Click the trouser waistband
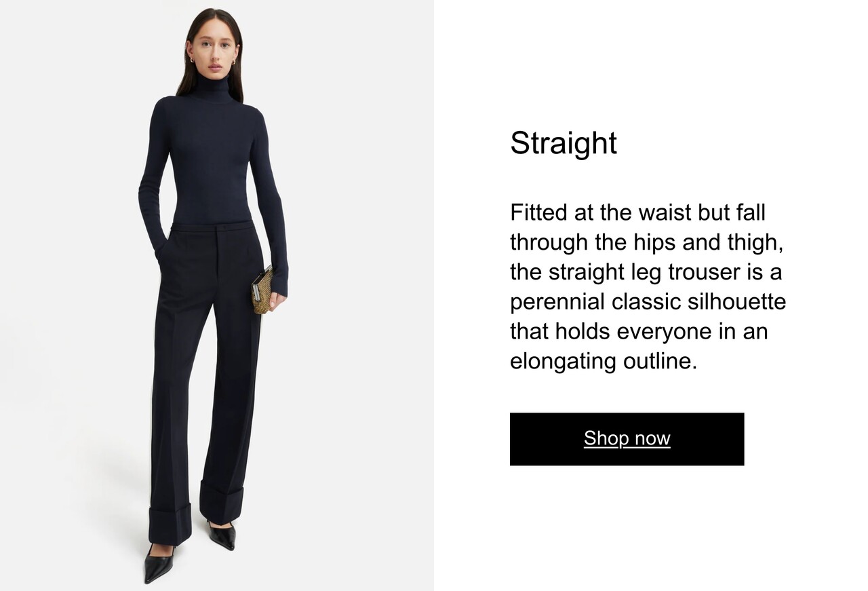This screenshot has width=868, height=591. click(x=212, y=227)
